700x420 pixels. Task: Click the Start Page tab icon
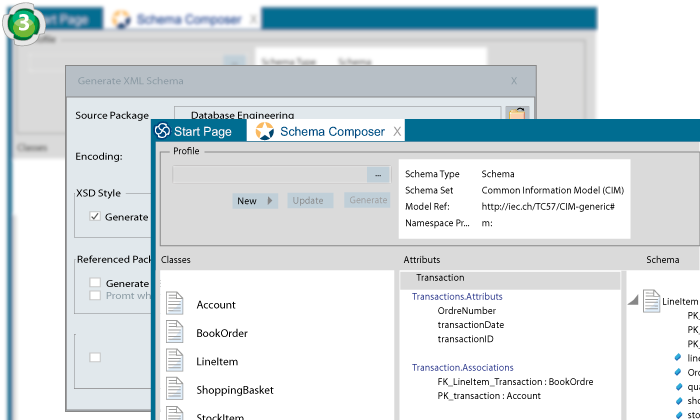pyautogui.click(x=161, y=131)
